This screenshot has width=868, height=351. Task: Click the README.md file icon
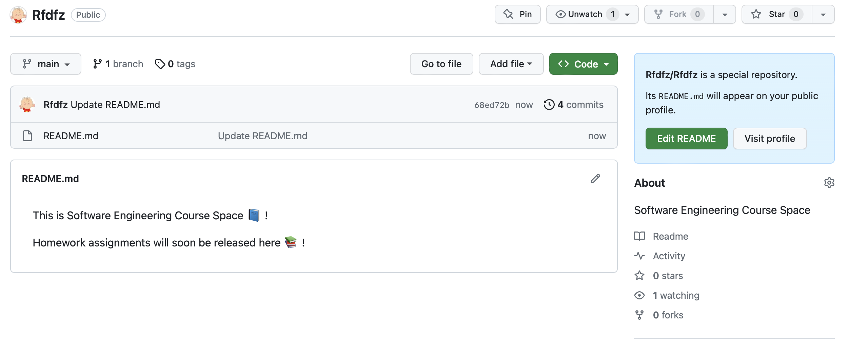pos(27,136)
